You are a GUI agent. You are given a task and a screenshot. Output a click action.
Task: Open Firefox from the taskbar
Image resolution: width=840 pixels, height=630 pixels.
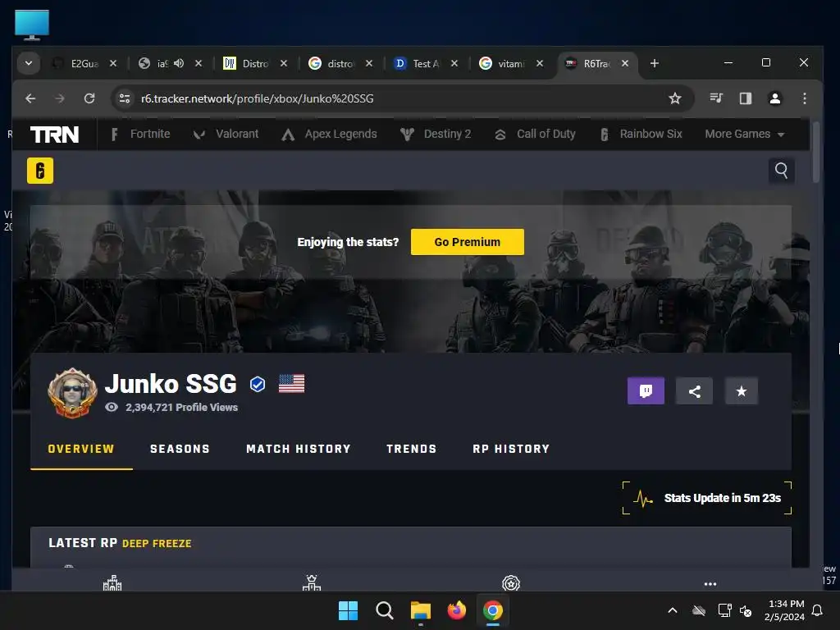pyautogui.click(x=456, y=610)
